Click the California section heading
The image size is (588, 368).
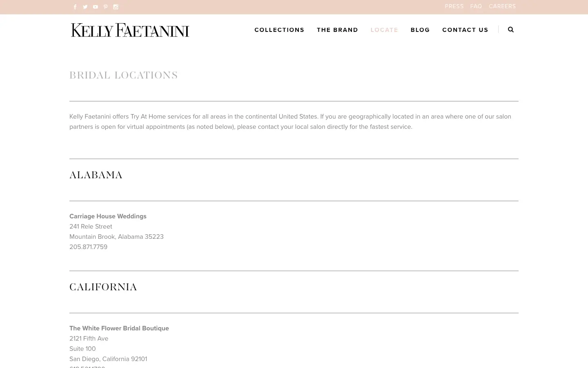[x=103, y=287]
